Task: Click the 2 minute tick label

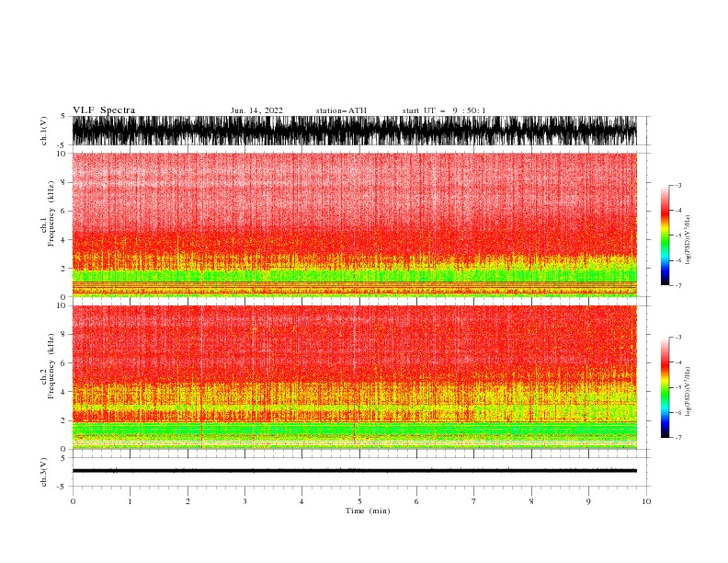Action: (188, 501)
